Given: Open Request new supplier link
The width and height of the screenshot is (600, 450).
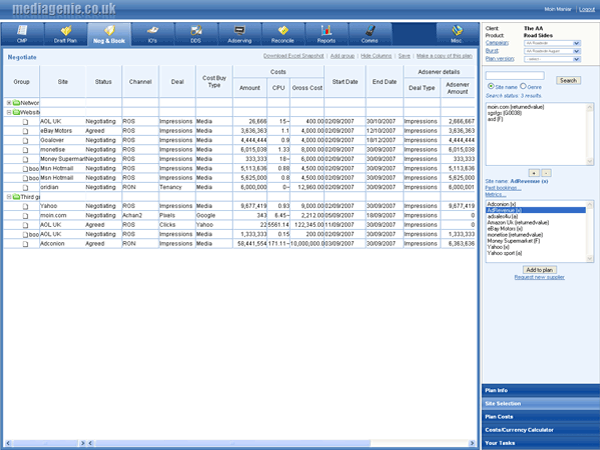Looking at the screenshot, I should click(x=539, y=277).
